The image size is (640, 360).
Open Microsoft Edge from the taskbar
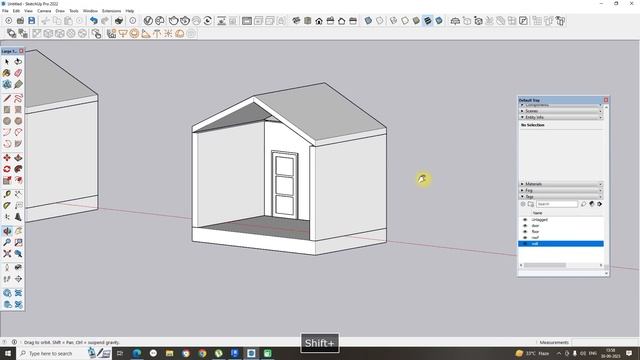(x=137, y=353)
